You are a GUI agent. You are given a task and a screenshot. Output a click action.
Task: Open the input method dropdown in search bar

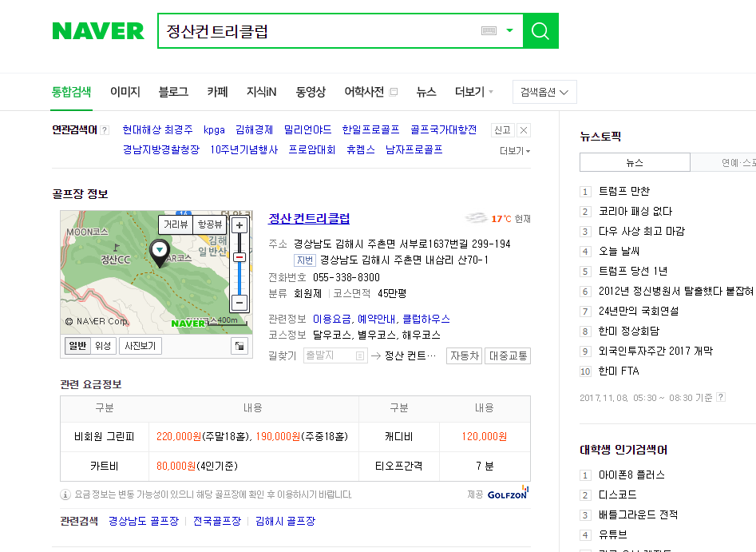coord(509,30)
